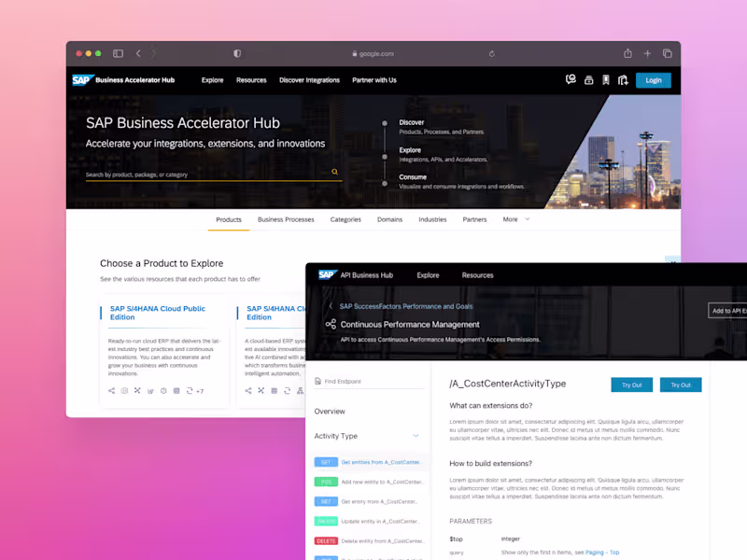This screenshot has height=560, width=747.
Task: Toggle the Safari sidebar icon
Action: [119, 53]
